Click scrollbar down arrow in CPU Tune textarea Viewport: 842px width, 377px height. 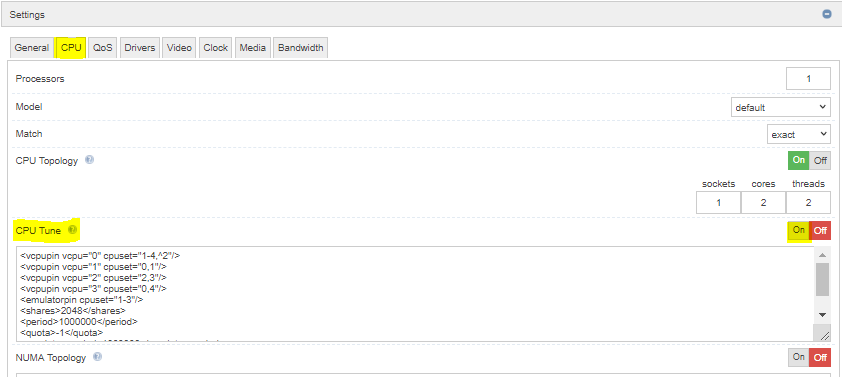(822, 315)
